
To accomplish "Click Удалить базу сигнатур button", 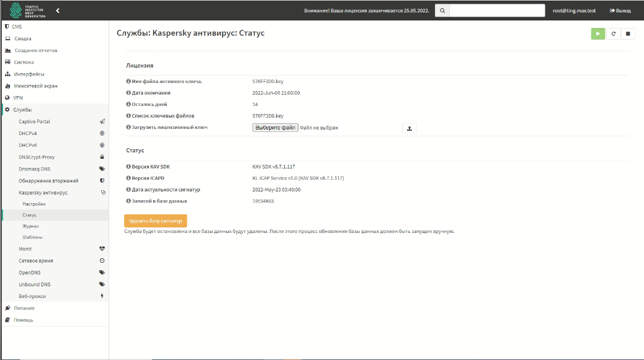I will pyautogui.click(x=155, y=221).
